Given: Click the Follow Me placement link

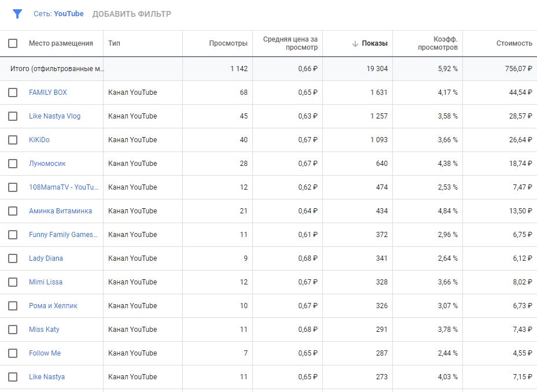Looking at the screenshot, I should 45,353.
